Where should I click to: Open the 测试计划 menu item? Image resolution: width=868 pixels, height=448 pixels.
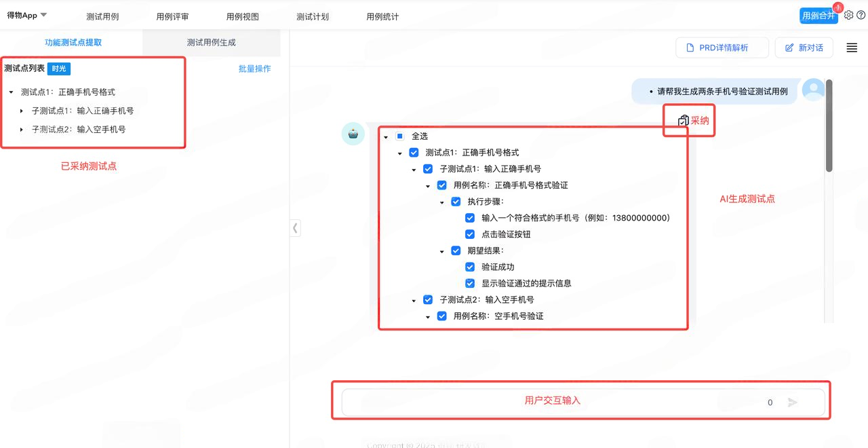click(x=312, y=17)
